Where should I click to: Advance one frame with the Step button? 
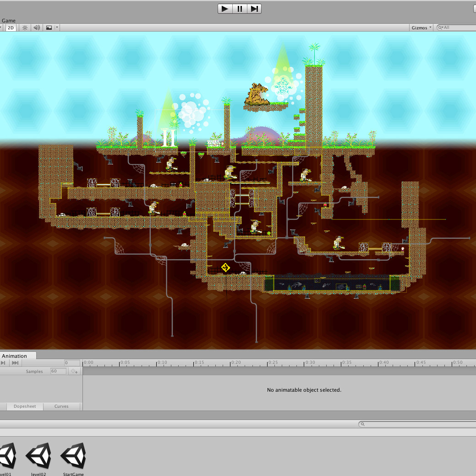(254, 9)
